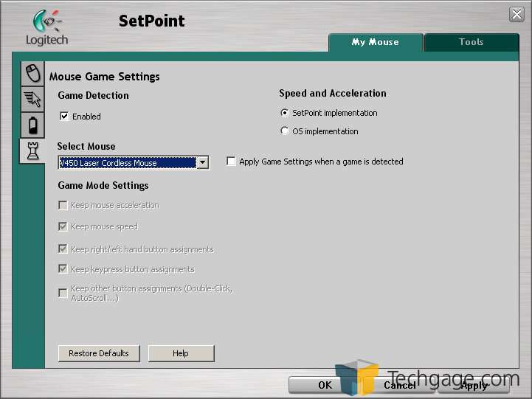Open the mouse button settings sidebar icon
The height and width of the screenshot is (399, 532).
coord(32,73)
